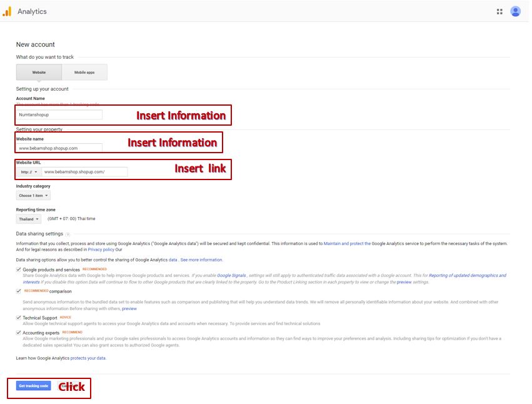
Task: Open the Industry category Choose 1 item dropdown
Action: 33,196
